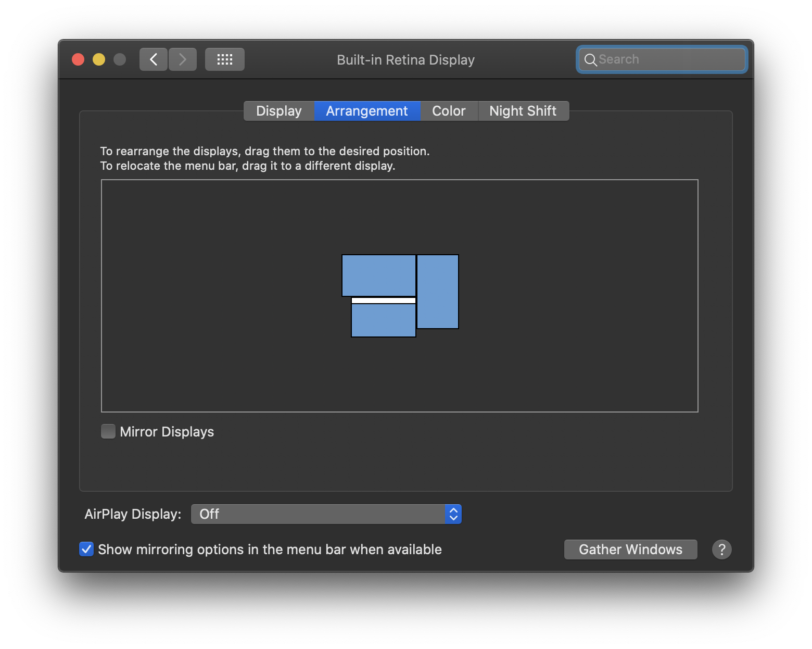Click the Gather Windows button

tap(630, 549)
